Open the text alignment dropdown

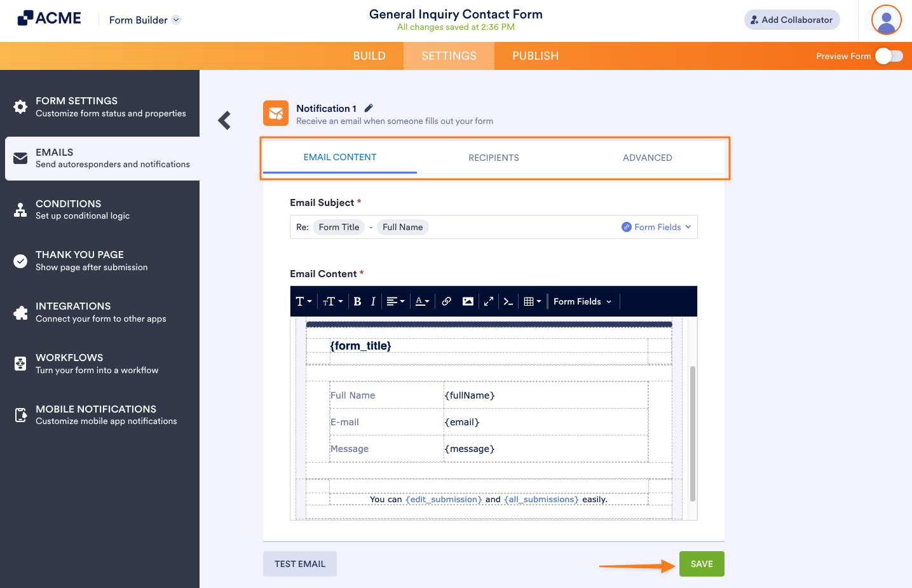click(x=395, y=301)
